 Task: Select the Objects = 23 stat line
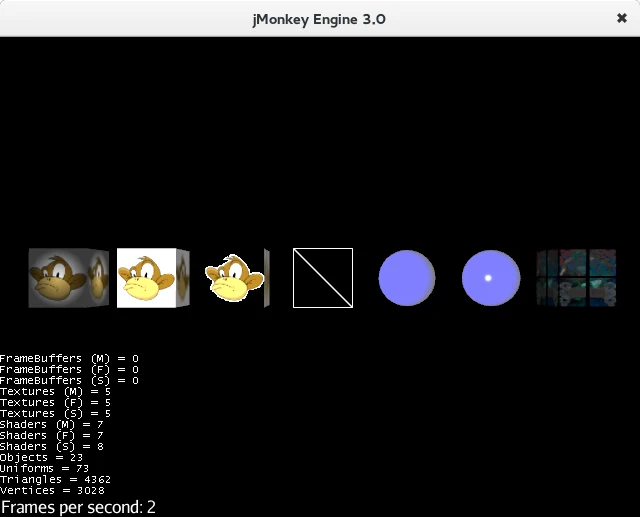pyautogui.click(x=42, y=458)
